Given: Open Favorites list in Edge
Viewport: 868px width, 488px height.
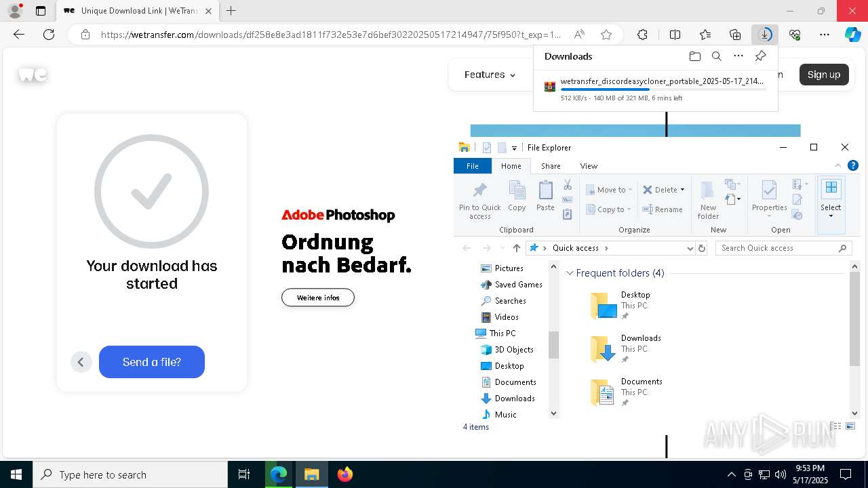Looking at the screenshot, I should 705,35.
